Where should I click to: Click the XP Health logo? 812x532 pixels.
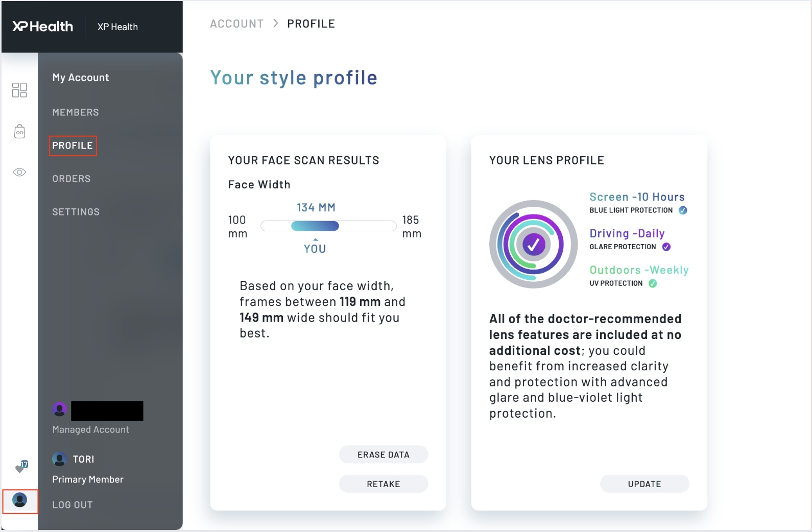(41, 27)
